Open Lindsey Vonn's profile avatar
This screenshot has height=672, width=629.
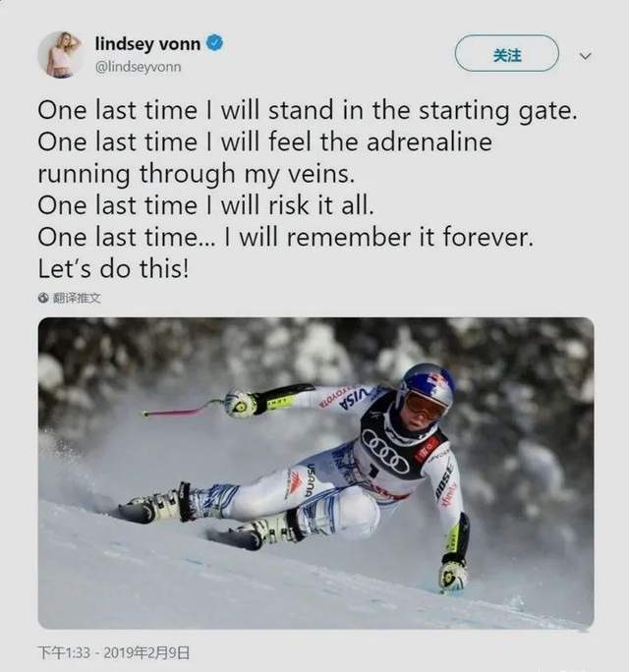coord(61,54)
